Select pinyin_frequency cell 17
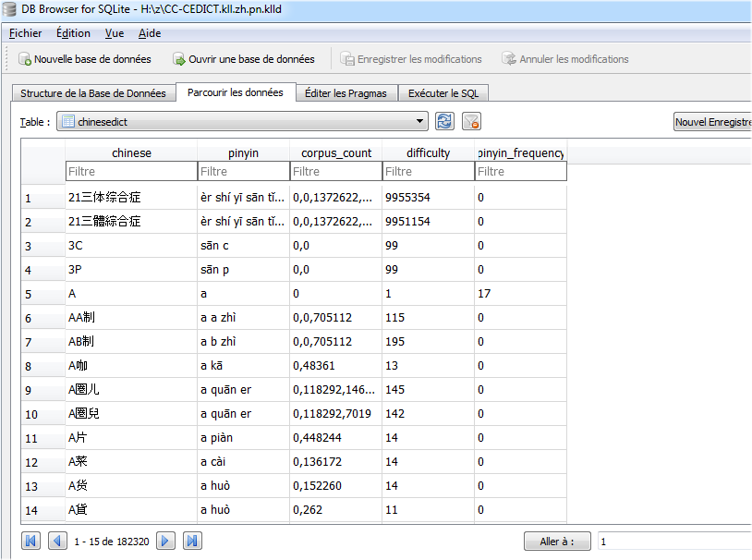The width and height of the screenshot is (752, 560). pyautogui.click(x=521, y=293)
